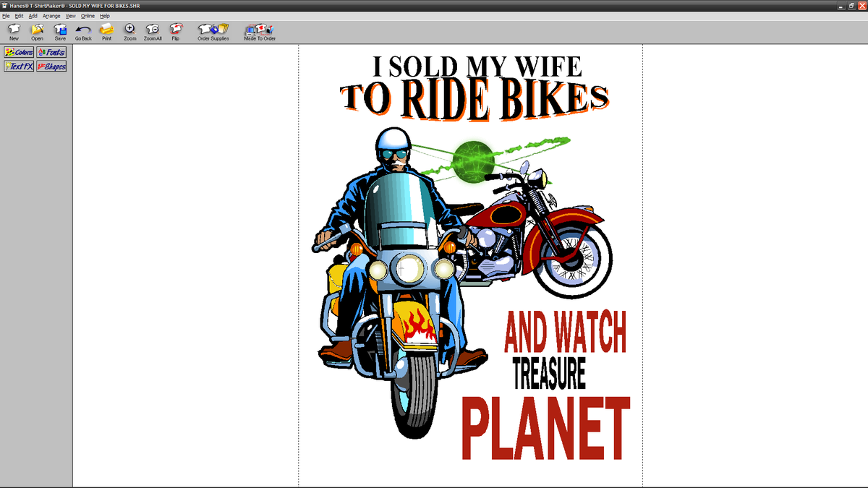This screenshot has width=868, height=488.
Task: Open the Arrange menu
Action: 51,16
